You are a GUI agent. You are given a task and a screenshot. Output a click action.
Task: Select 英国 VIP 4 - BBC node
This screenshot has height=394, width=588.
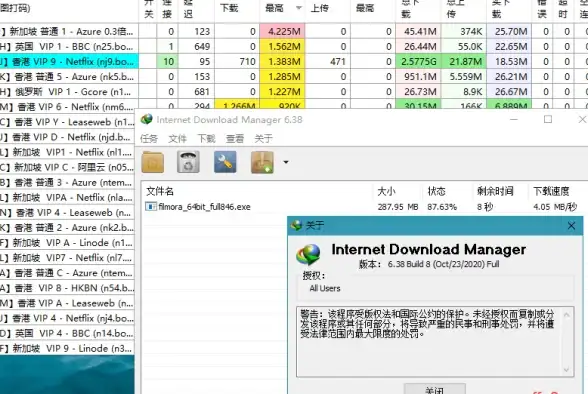(x=67, y=333)
